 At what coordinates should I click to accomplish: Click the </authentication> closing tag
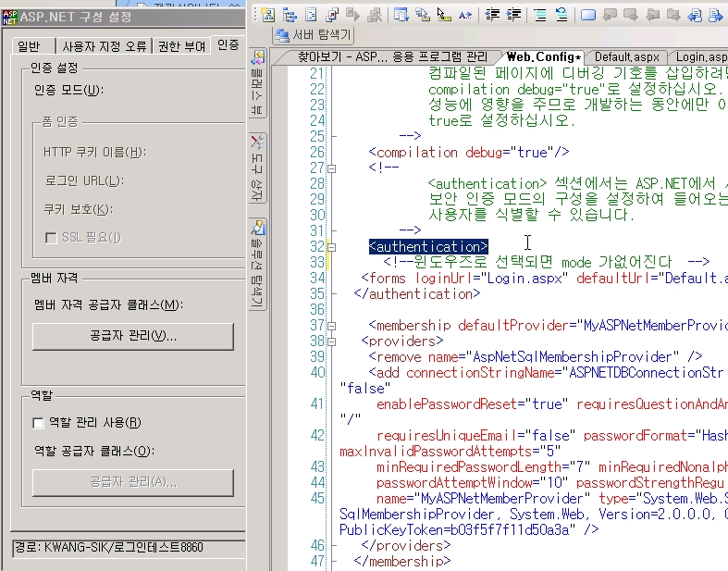point(416,294)
